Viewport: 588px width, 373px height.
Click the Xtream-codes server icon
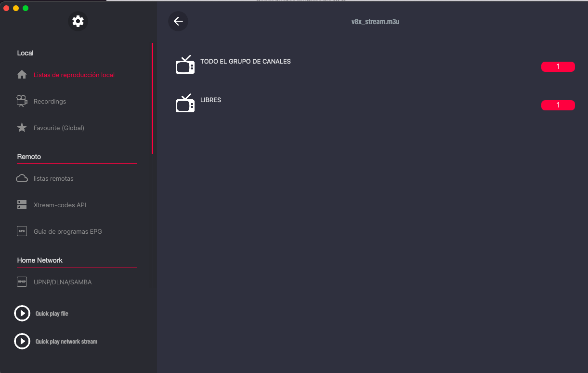click(22, 205)
